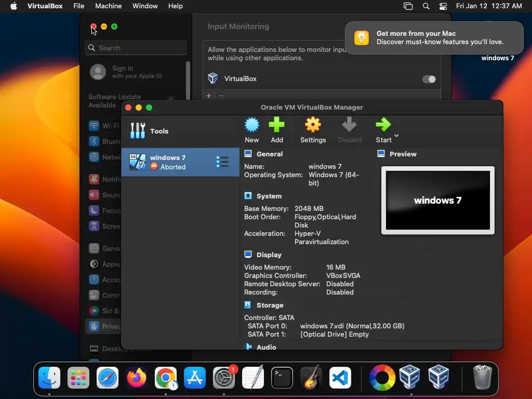
Task: Open the Machine menu
Action: click(108, 6)
